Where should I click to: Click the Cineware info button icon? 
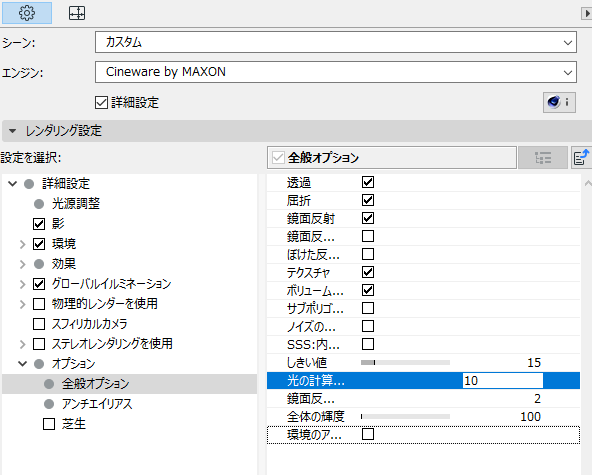pos(559,102)
